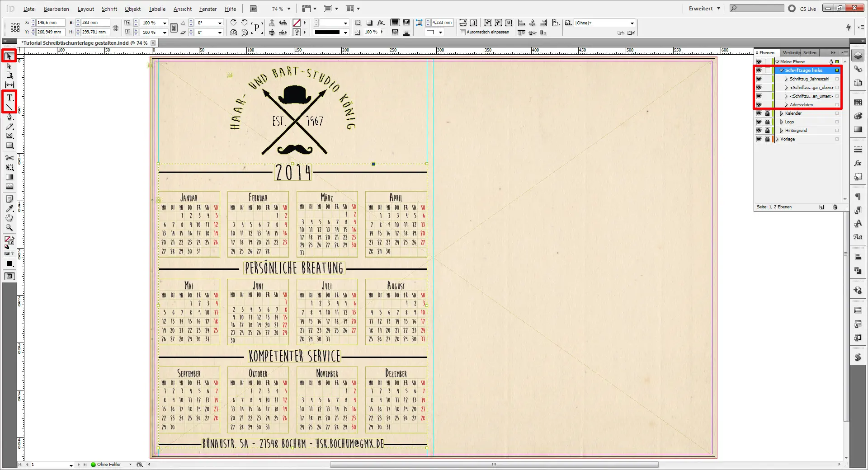The height and width of the screenshot is (470, 868).
Task: Pick the Scissors tool in the toolbox
Action: click(9, 158)
